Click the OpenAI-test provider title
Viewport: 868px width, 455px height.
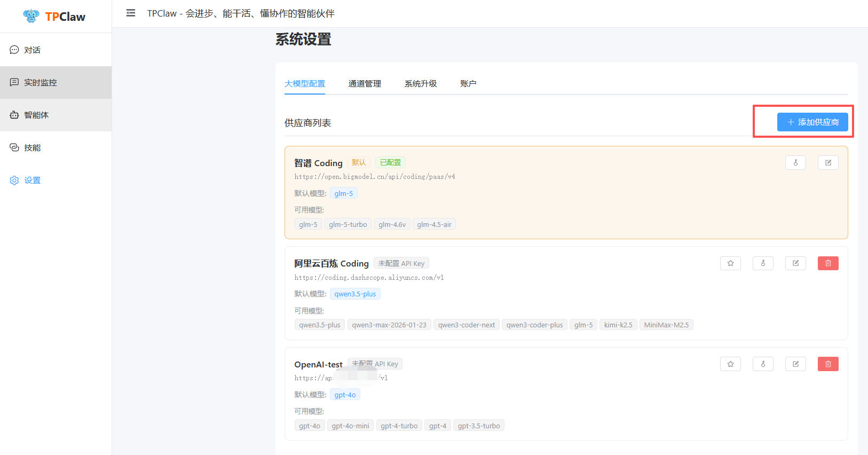point(318,364)
